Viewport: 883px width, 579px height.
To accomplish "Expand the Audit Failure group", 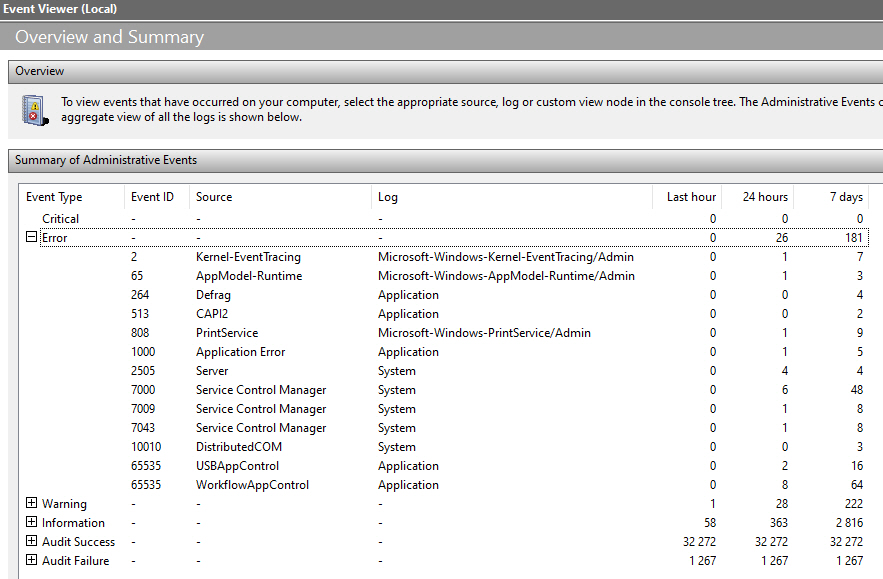I will [32, 560].
